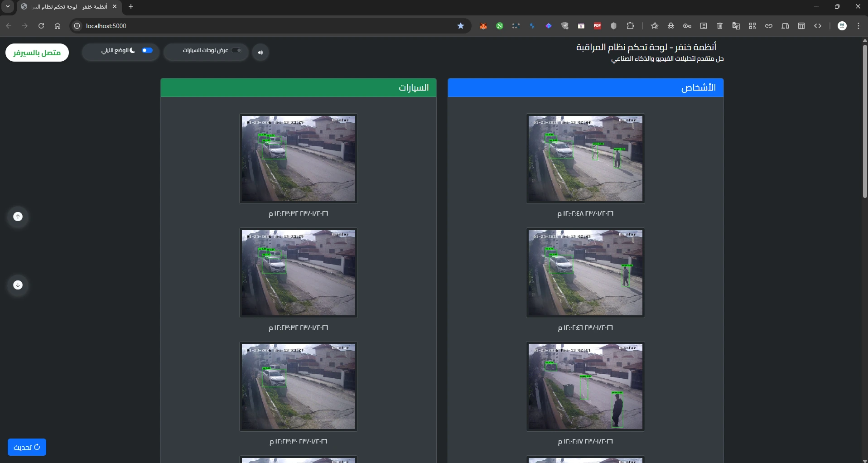Click the devices toolbar icon

pos(785,26)
